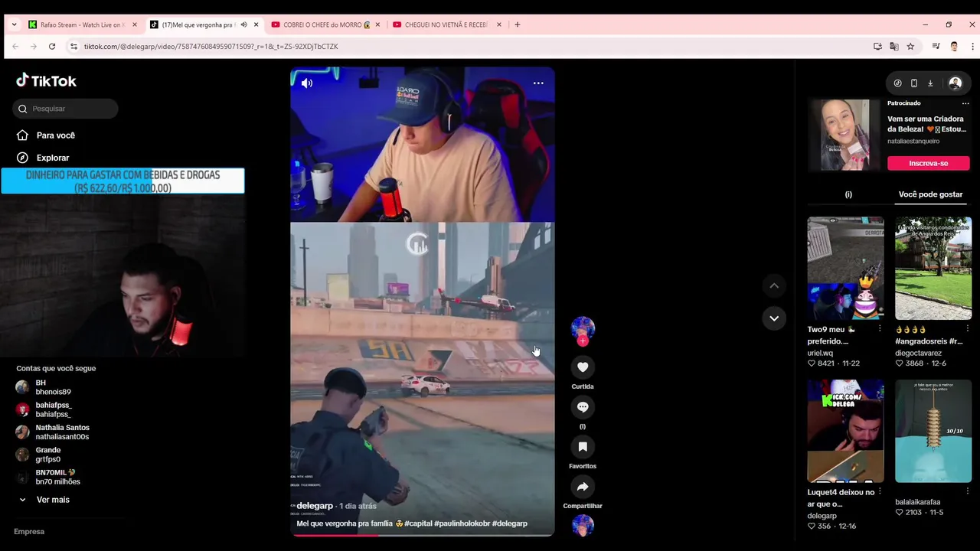Open options for Two9 meu preferido video
The image size is (980, 551).
point(880,329)
